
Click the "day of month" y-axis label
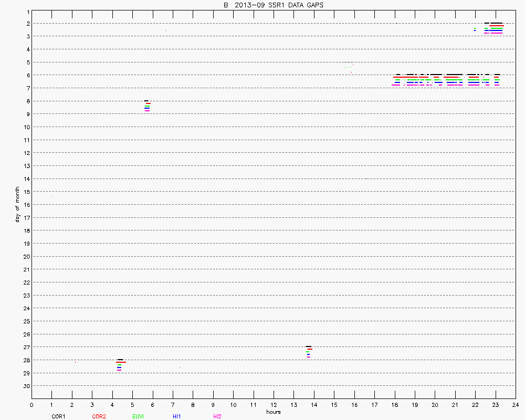[17, 204]
